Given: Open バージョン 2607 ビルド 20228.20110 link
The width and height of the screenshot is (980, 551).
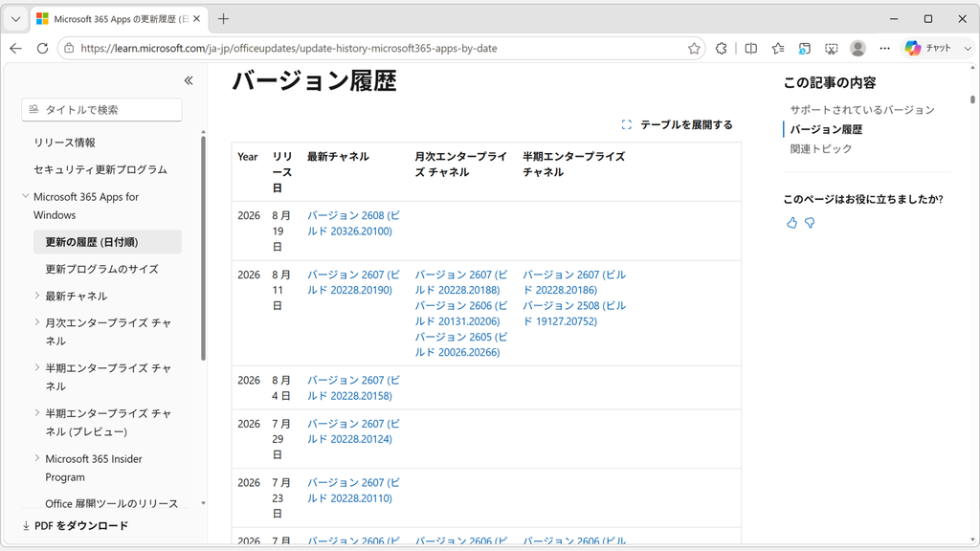Looking at the screenshot, I should 353,491.
